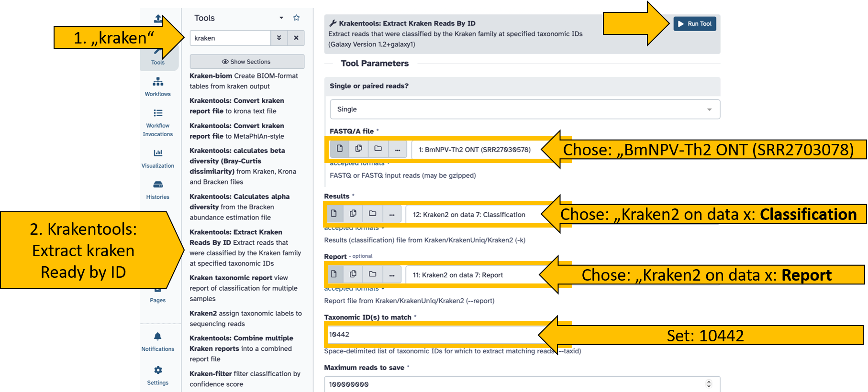The image size is (868, 392).
Task: Open Kraken-filter tool link
Action: 245,379
